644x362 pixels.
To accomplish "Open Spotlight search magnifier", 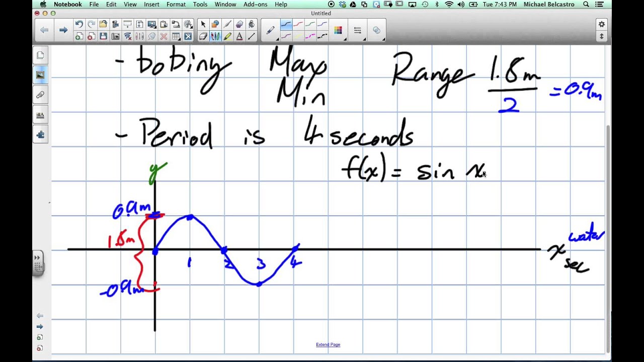I will (x=586, y=4).
